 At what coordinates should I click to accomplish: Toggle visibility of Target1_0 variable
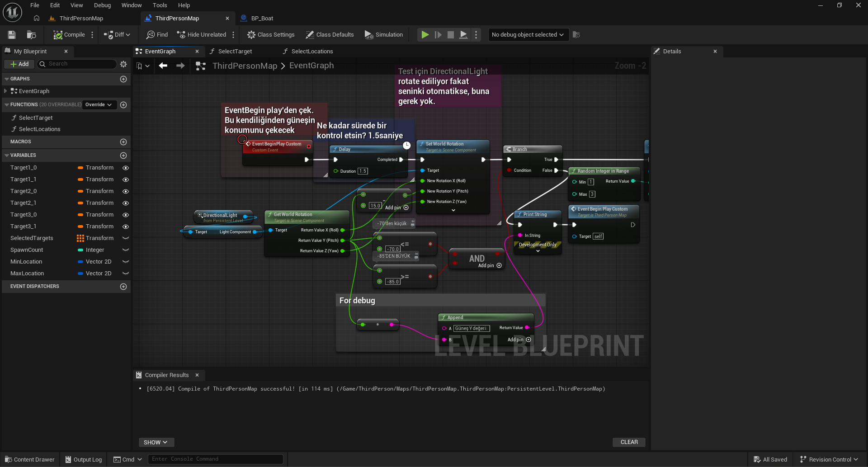tap(126, 168)
